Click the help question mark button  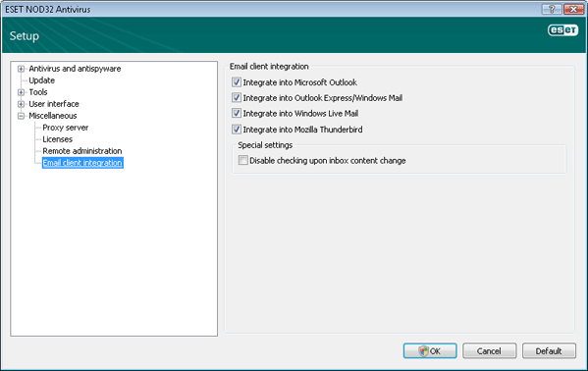[x=552, y=10]
